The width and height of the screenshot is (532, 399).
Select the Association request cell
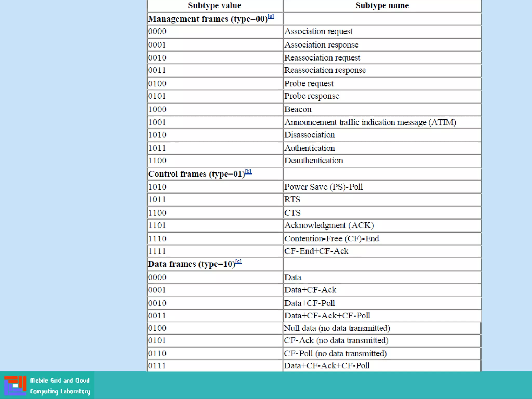coord(318,31)
